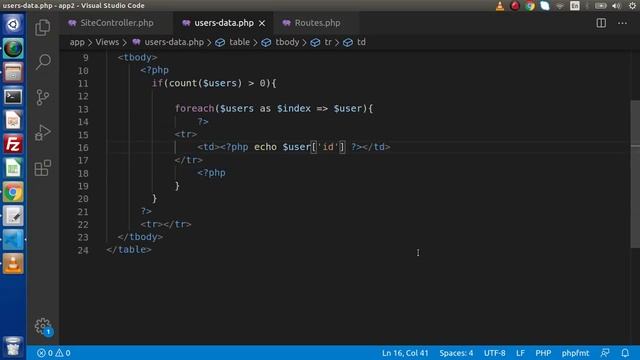This screenshot has width=640, height=360.
Task: Open VLC media player from the dock
Action: click(13, 264)
